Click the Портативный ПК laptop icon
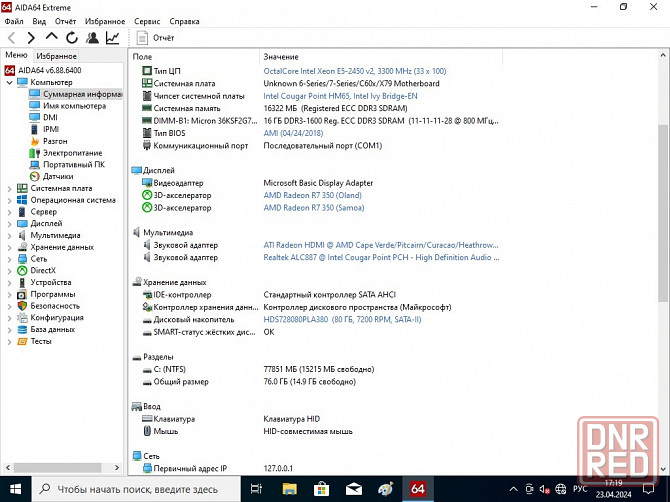 click(x=35, y=164)
